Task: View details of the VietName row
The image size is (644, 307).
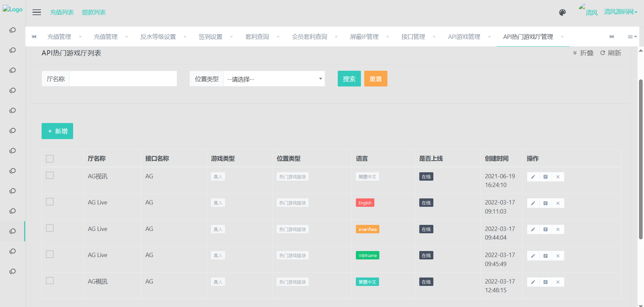Action: (545, 256)
